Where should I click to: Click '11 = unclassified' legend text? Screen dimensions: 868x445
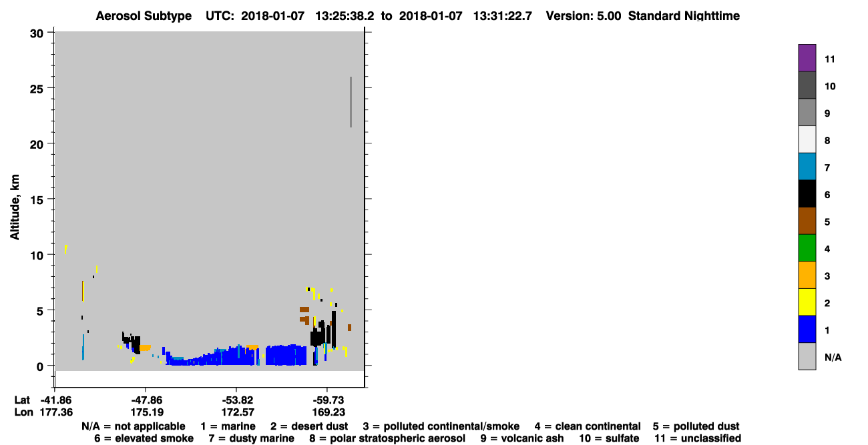click(698, 438)
